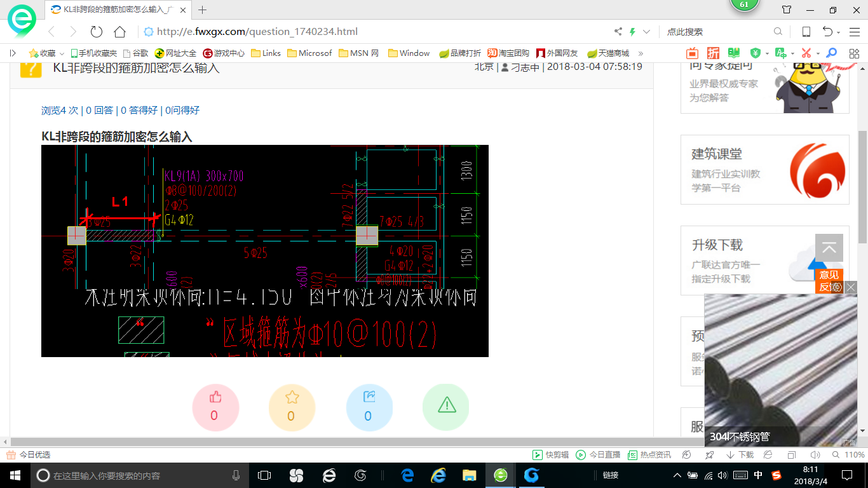Image resolution: width=868 pixels, height=488 pixels.
Task: Open 今日直播 in status bar
Action: pos(598,455)
